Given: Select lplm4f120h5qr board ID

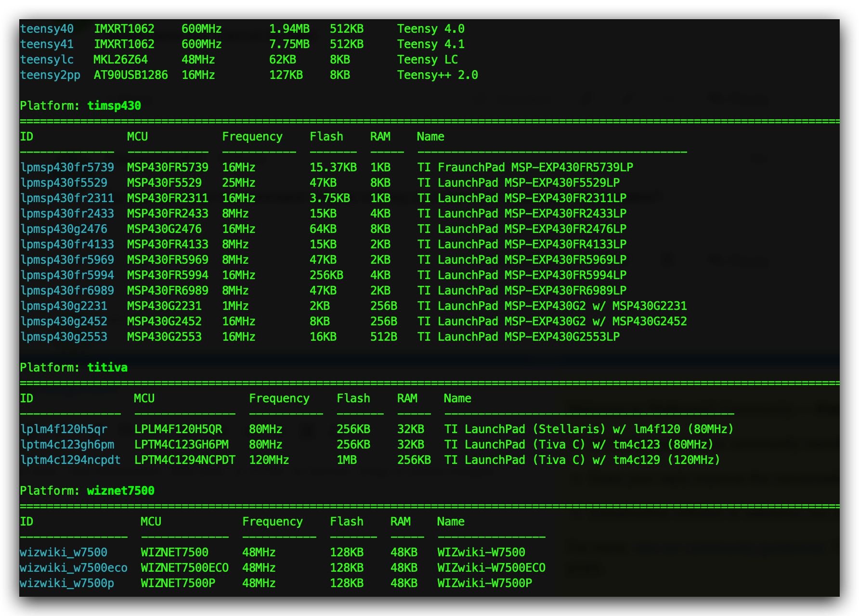Looking at the screenshot, I should [x=64, y=429].
